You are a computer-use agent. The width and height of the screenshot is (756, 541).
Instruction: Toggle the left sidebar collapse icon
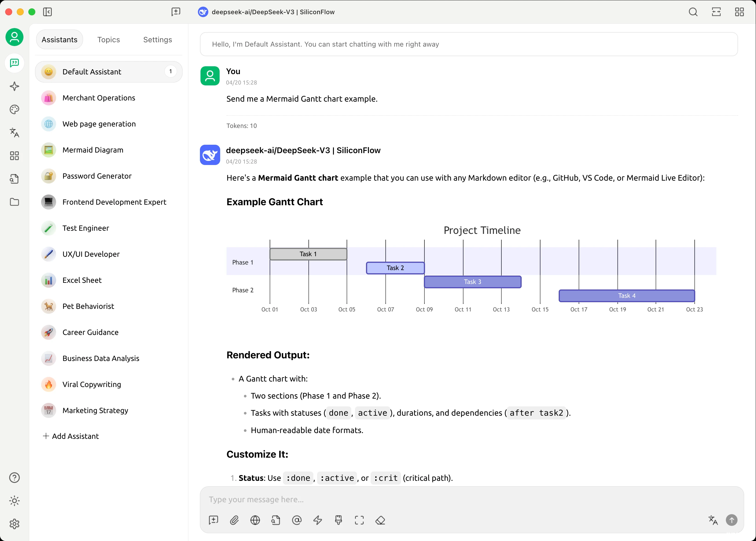(47, 12)
